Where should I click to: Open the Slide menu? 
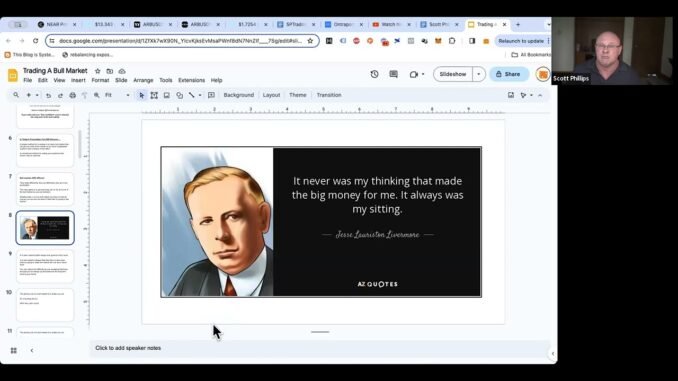click(121, 80)
